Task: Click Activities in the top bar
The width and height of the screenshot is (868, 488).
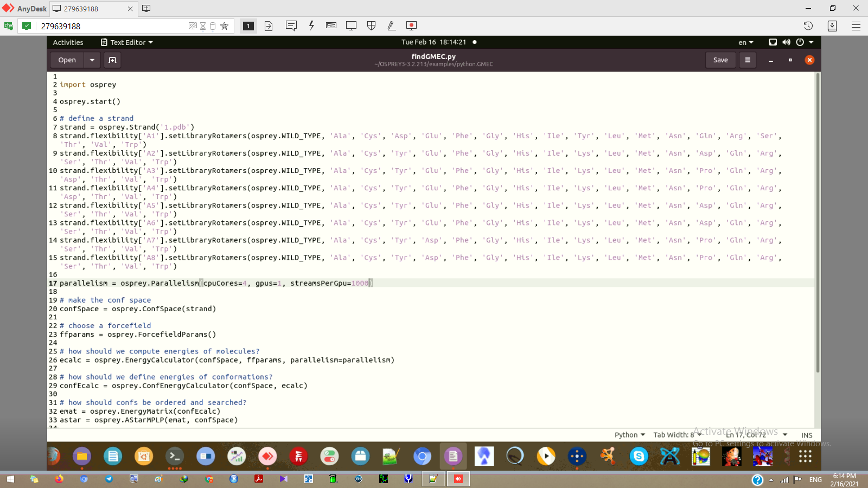Action: pyautogui.click(x=68, y=42)
